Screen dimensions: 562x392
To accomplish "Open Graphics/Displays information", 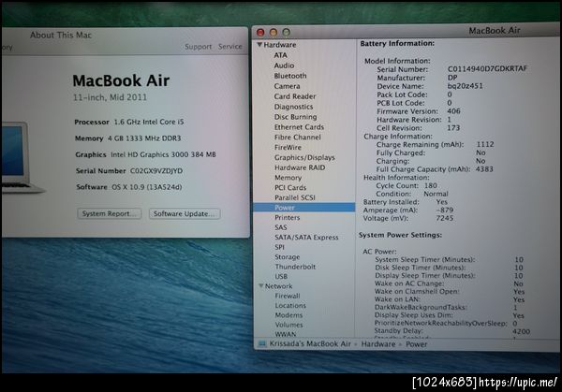I will pyautogui.click(x=304, y=157).
